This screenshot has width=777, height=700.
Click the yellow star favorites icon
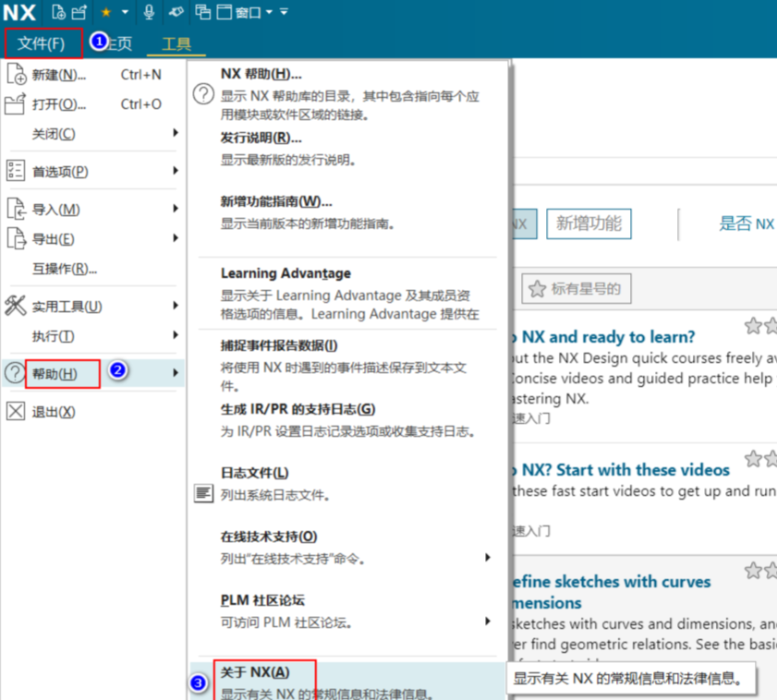(x=106, y=12)
